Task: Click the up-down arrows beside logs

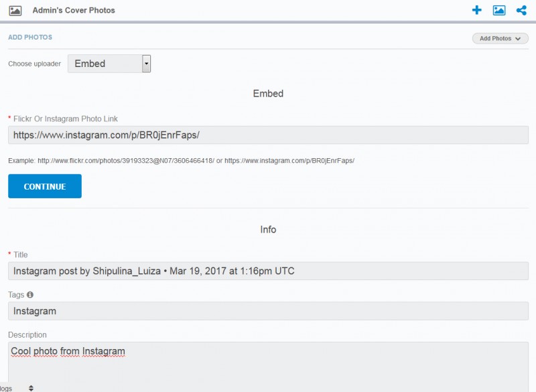Action: [31, 388]
